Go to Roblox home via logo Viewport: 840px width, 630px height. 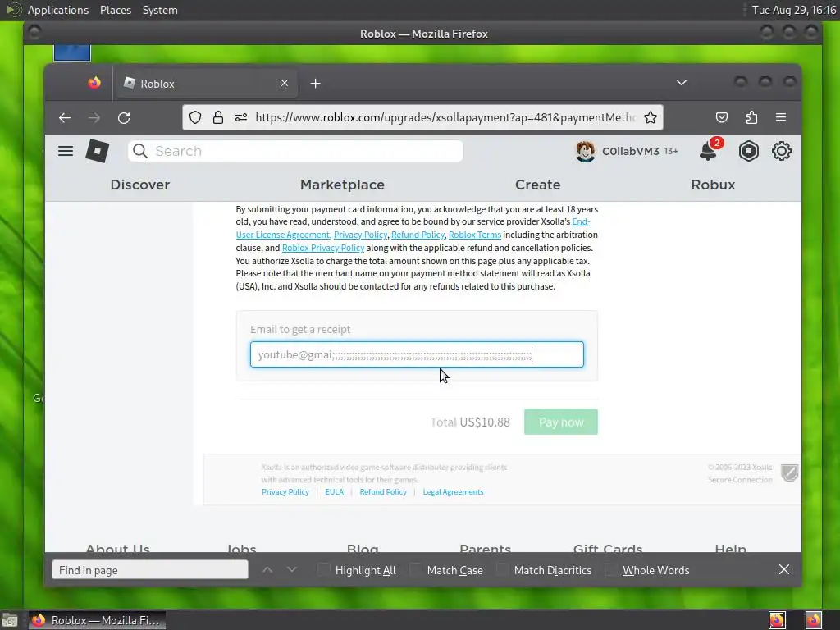(98, 151)
